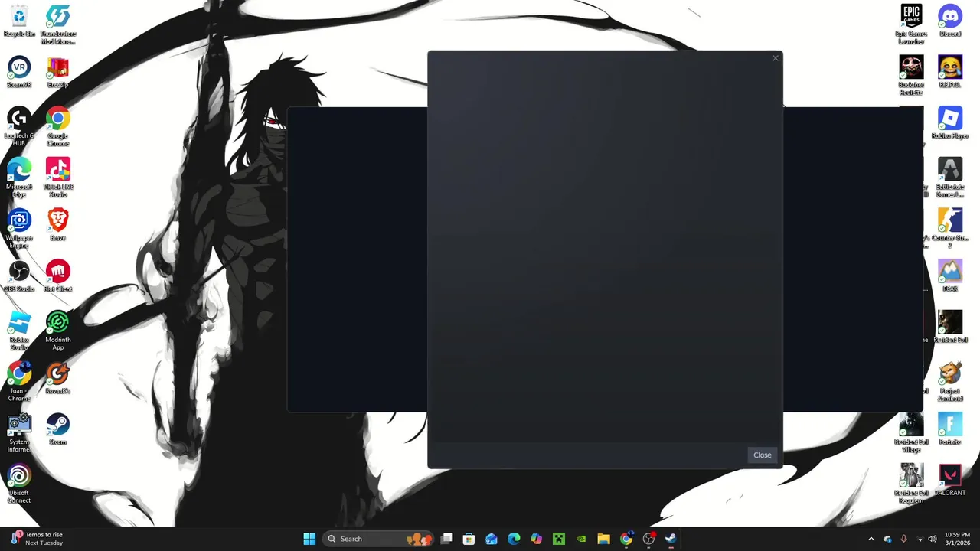The height and width of the screenshot is (551, 980).
Task: Open Battlestate Games Launcher desktop icon
Action: coord(950,178)
